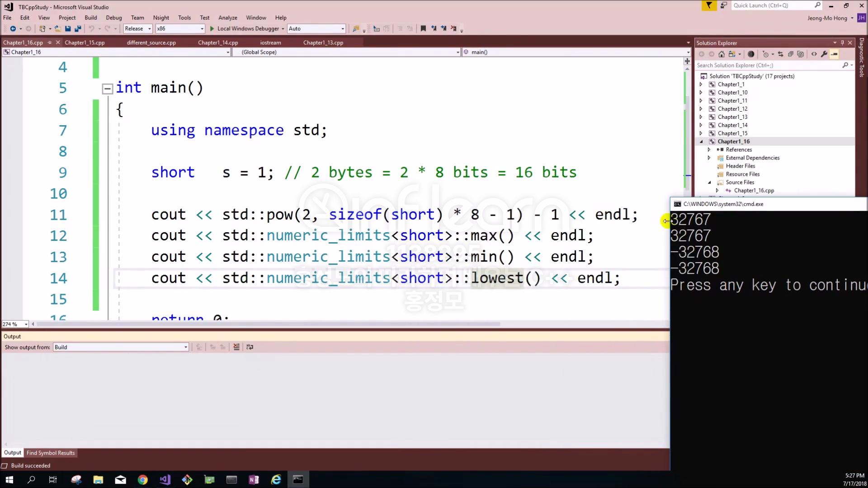Open the Debug menu
The height and width of the screenshot is (488, 868).
pyautogui.click(x=113, y=18)
